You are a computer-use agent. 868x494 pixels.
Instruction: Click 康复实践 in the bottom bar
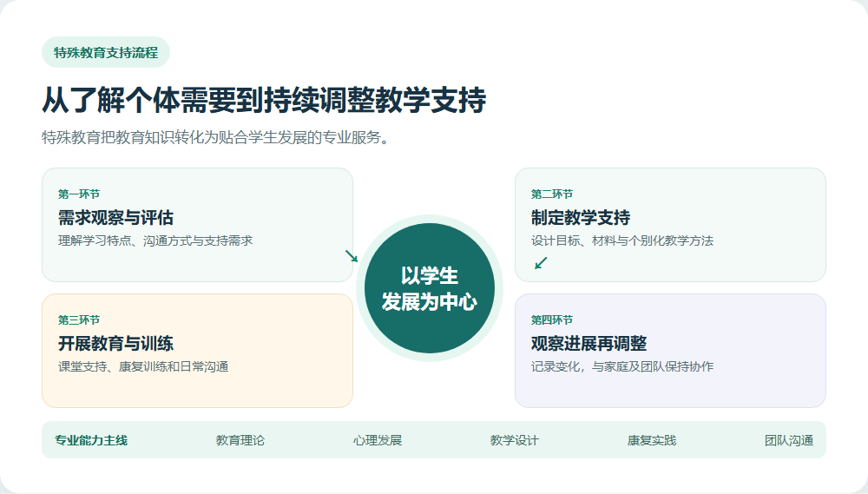652,440
